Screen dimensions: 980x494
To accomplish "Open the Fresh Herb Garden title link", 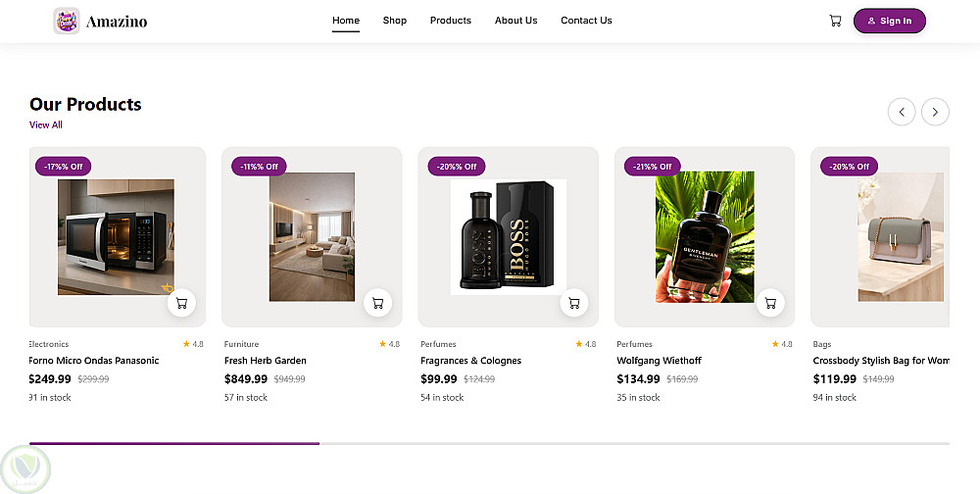I will tap(266, 361).
